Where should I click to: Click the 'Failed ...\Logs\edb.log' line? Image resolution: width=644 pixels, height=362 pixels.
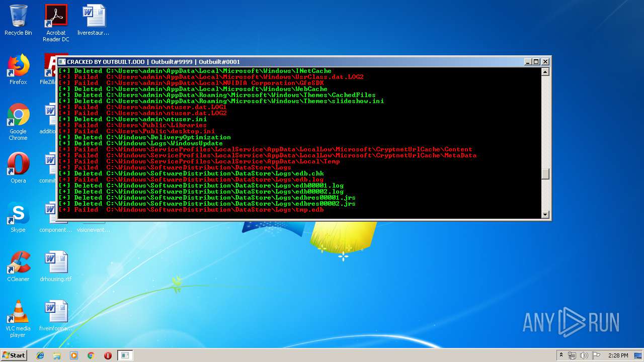tap(191, 179)
